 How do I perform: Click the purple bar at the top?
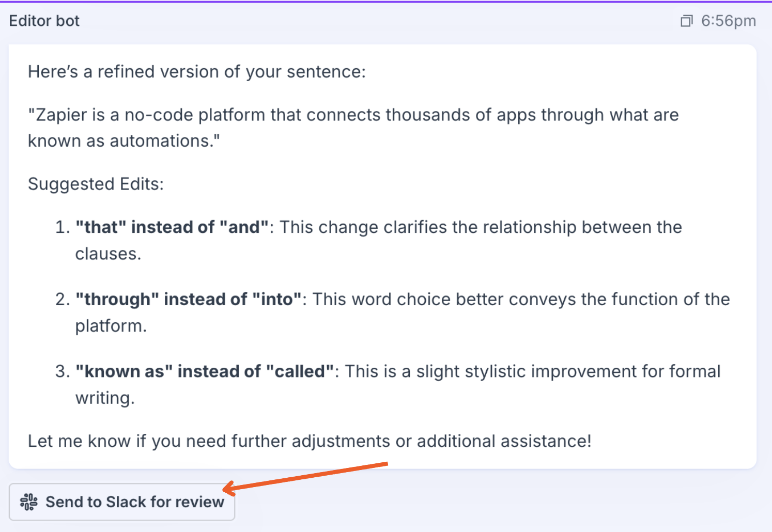point(386,2)
